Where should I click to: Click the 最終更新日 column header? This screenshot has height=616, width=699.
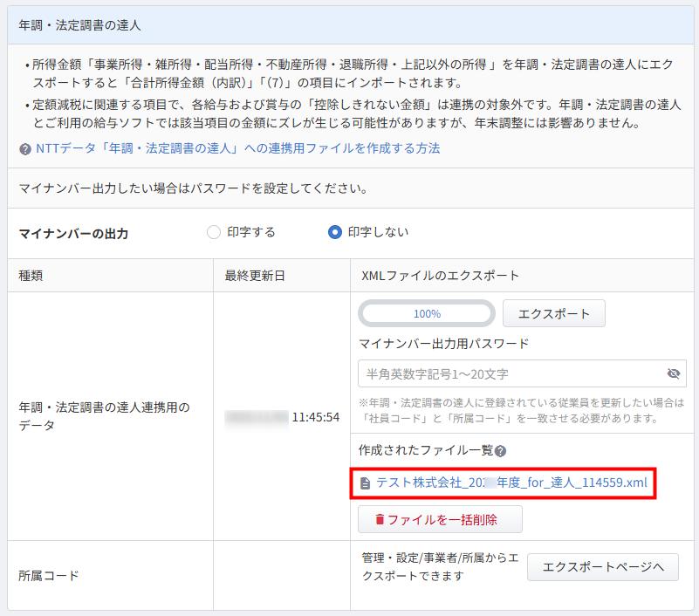255,276
